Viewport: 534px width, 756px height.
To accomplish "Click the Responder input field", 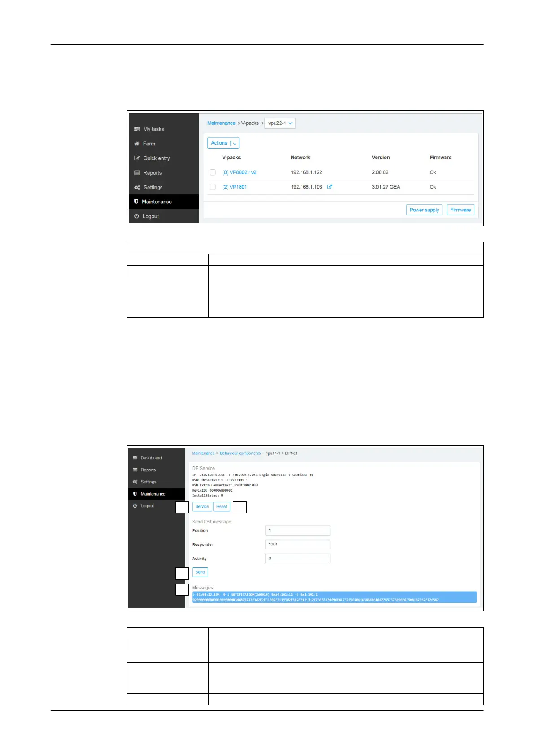I will tap(298, 545).
